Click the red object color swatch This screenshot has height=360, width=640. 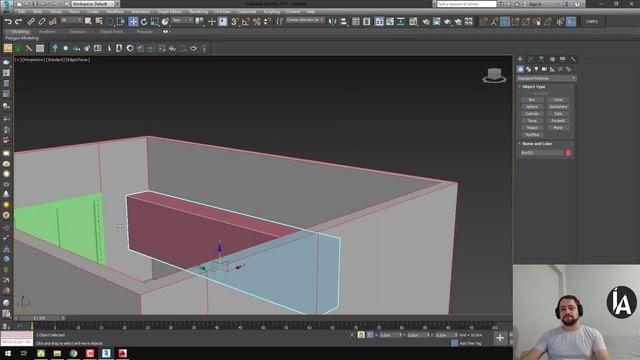point(568,153)
